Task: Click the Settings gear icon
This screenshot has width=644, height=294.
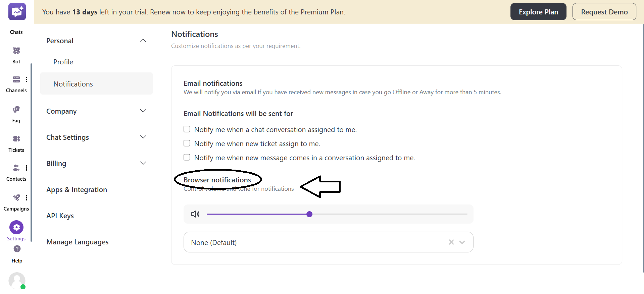Action: tap(16, 227)
